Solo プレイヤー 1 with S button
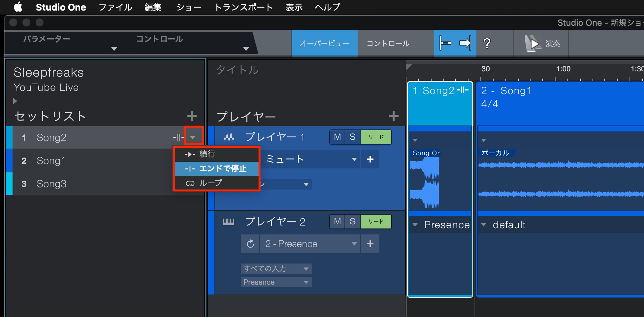644x317 pixels. pos(353,137)
